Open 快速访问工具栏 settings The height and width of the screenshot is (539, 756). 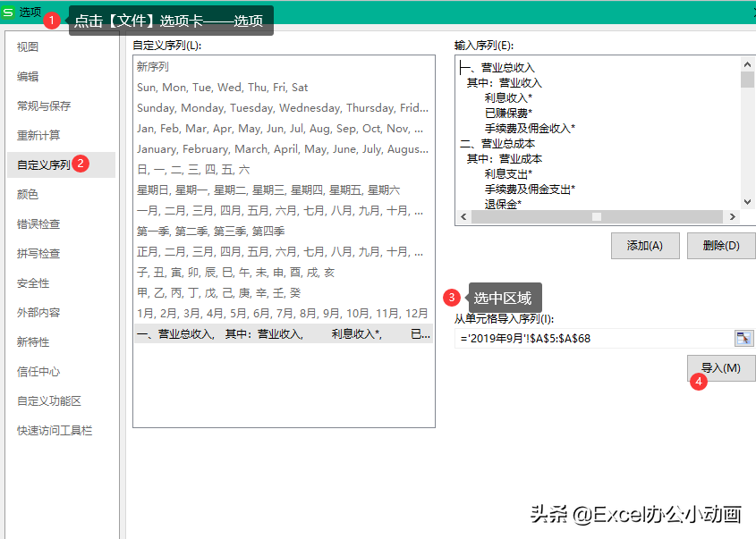point(55,430)
